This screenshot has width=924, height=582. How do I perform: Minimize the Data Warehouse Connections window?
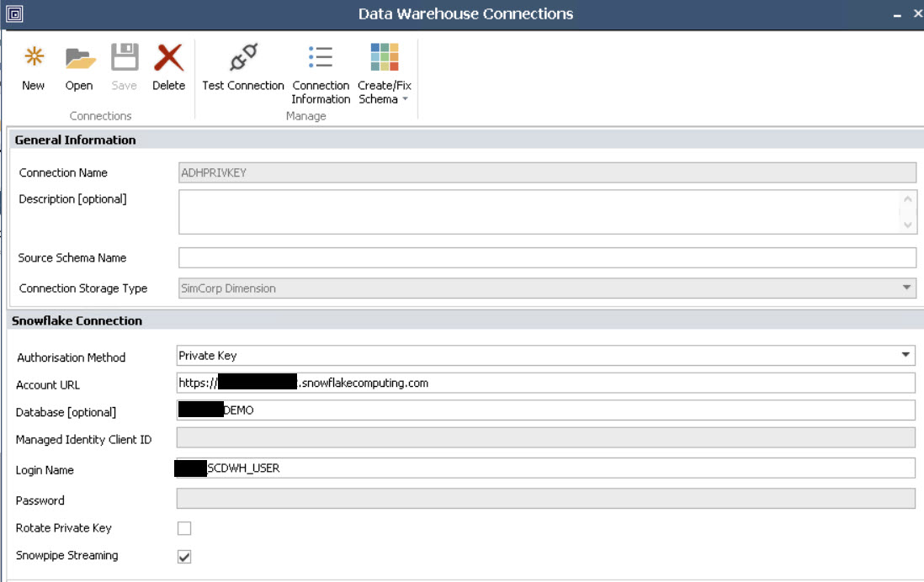[897, 15]
